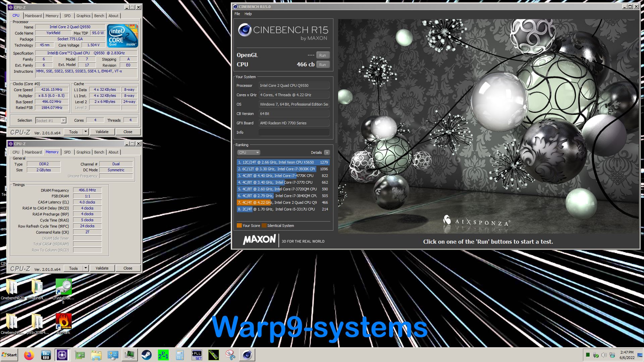Click the Core Voltage 1.504 V value

(x=93, y=45)
